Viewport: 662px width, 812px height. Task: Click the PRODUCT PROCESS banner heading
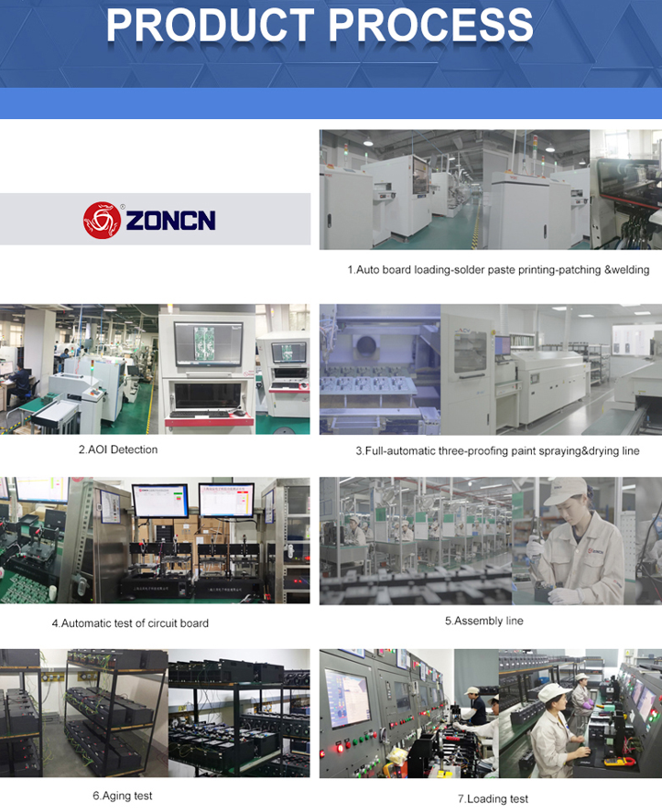(x=320, y=25)
